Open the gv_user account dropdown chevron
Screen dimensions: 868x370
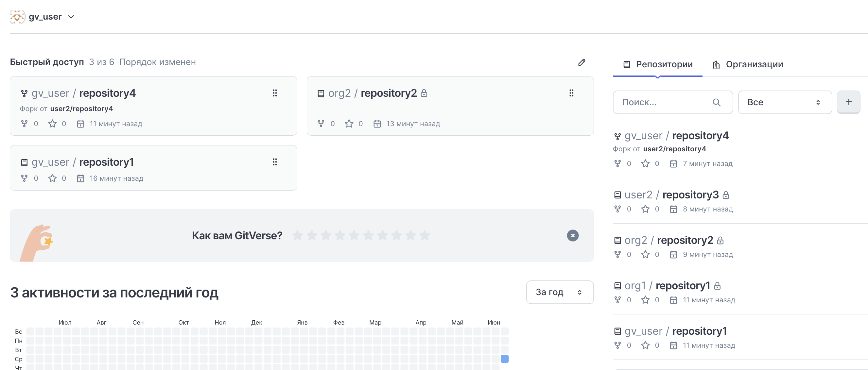pyautogui.click(x=71, y=17)
